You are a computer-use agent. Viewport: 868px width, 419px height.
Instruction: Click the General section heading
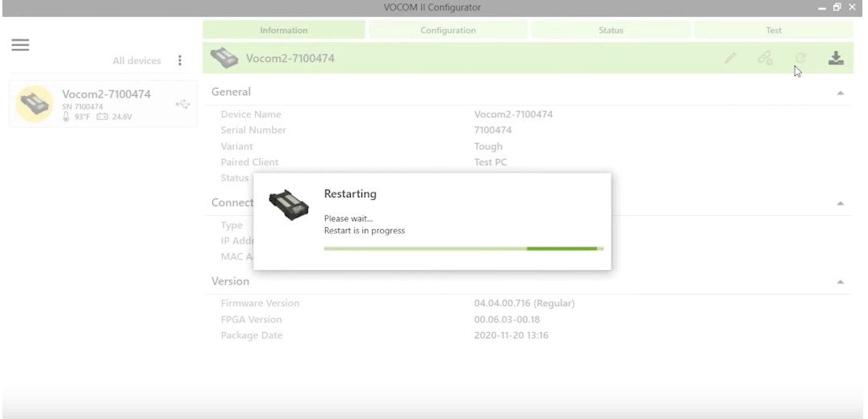click(x=231, y=92)
